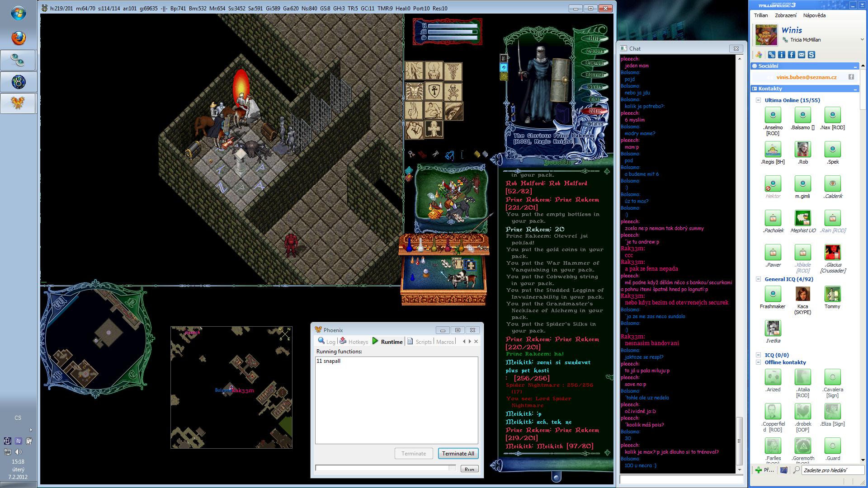The width and height of the screenshot is (868, 488).
Task: Open the Journal from the paperdoll
Action: pyautogui.click(x=595, y=75)
